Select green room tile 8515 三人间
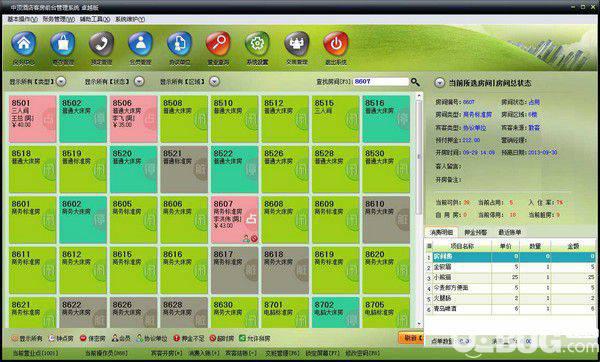600x362 pixels. pyautogui.click(x=336, y=119)
